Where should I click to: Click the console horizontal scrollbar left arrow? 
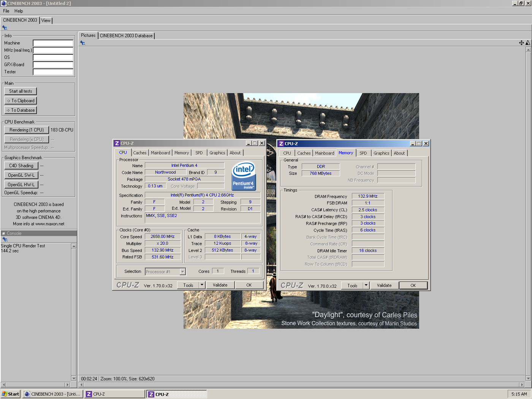click(3, 385)
